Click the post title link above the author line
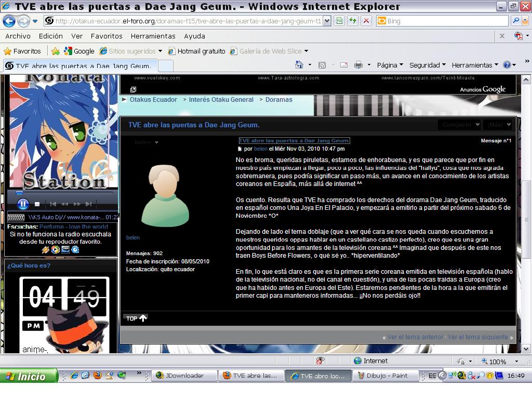The width and height of the screenshot is (532, 399). (x=295, y=140)
